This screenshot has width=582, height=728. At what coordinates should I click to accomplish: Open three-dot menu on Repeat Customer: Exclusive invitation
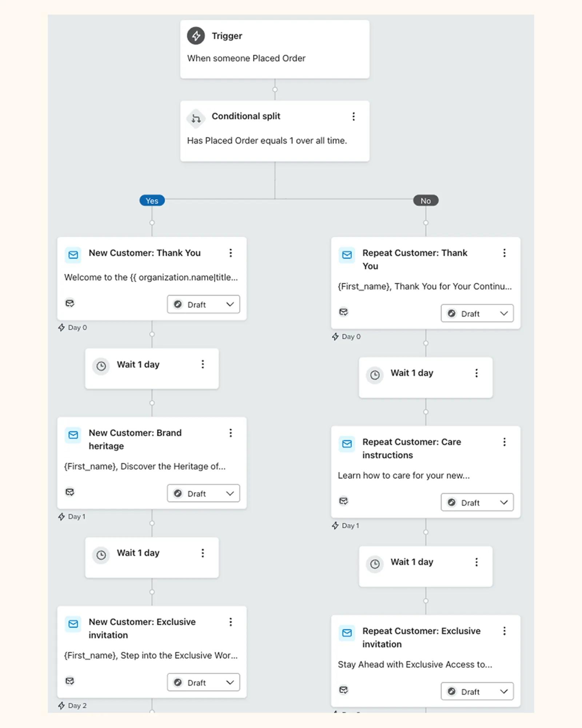505,631
